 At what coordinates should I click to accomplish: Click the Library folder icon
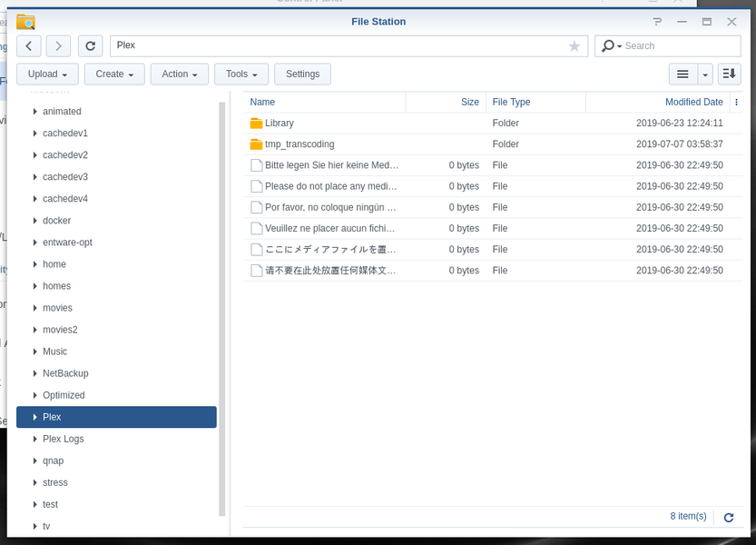point(256,124)
